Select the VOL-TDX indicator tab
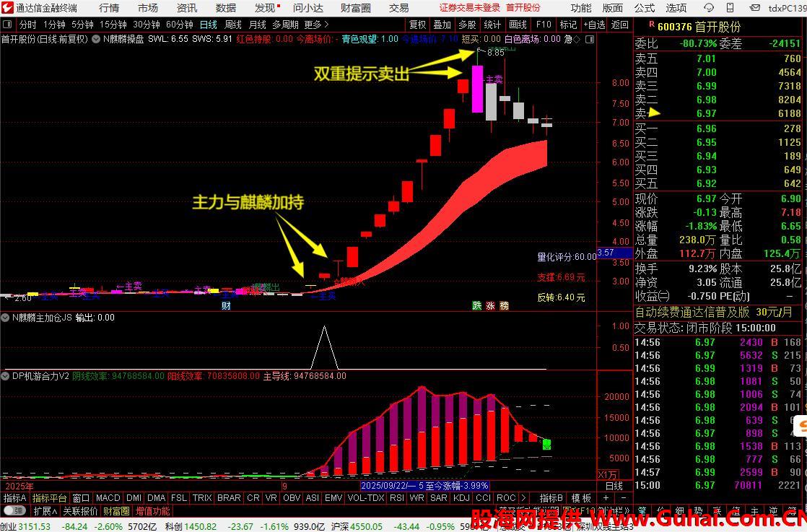The width and height of the screenshot is (807, 532). tap(366, 497)
